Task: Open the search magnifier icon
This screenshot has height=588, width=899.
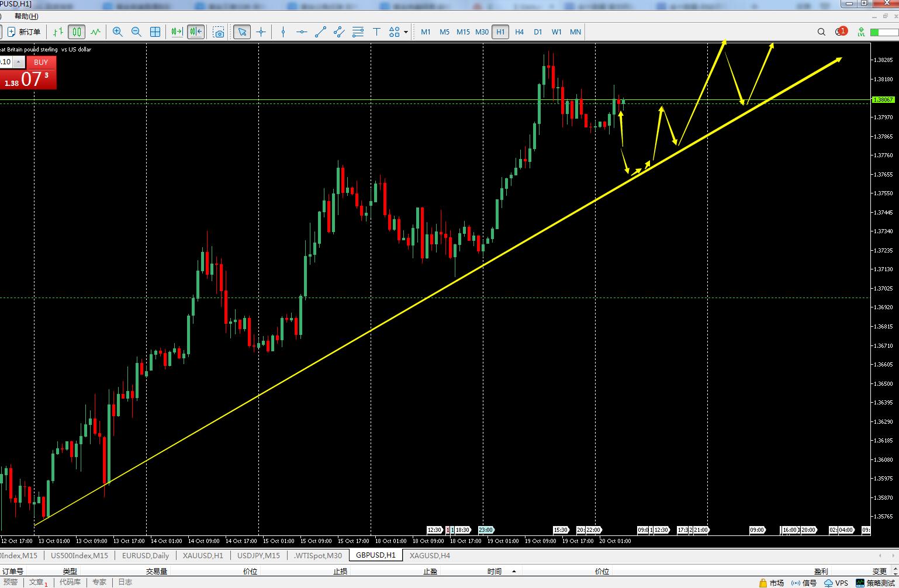Action: [821, 32]
